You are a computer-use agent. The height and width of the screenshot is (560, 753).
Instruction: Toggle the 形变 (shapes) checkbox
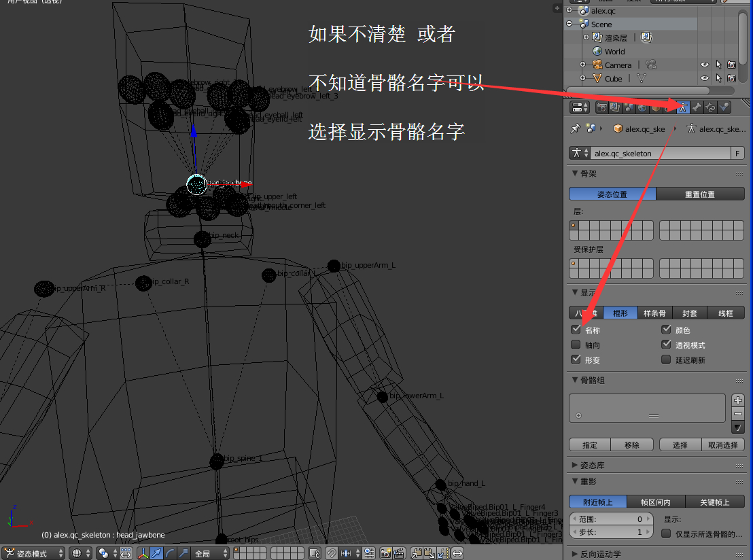pyautogui.click(x=576, y=360)
